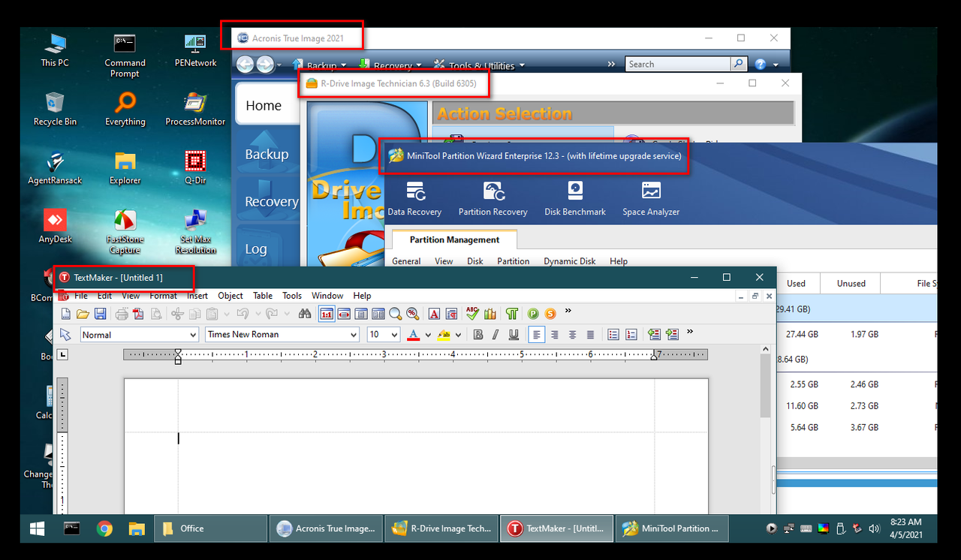Click the Open file folder icon in TextMaker
Screen dimensions: 961x560
click(x=83, y=314)
